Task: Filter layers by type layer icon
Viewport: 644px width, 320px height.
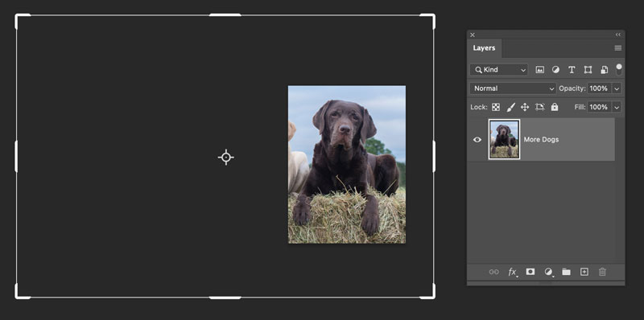Action: point(572,70)
